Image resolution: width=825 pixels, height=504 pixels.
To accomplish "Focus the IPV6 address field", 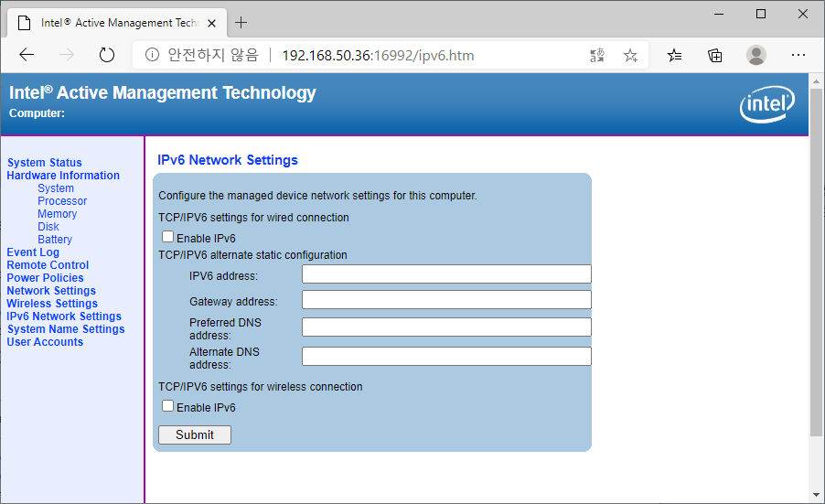I will [446, 274].
